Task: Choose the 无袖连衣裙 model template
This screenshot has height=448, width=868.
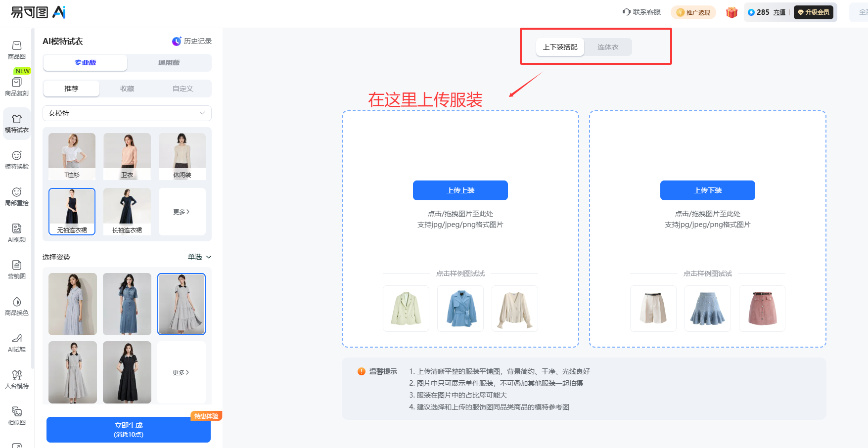Action: tap(72, 212)
